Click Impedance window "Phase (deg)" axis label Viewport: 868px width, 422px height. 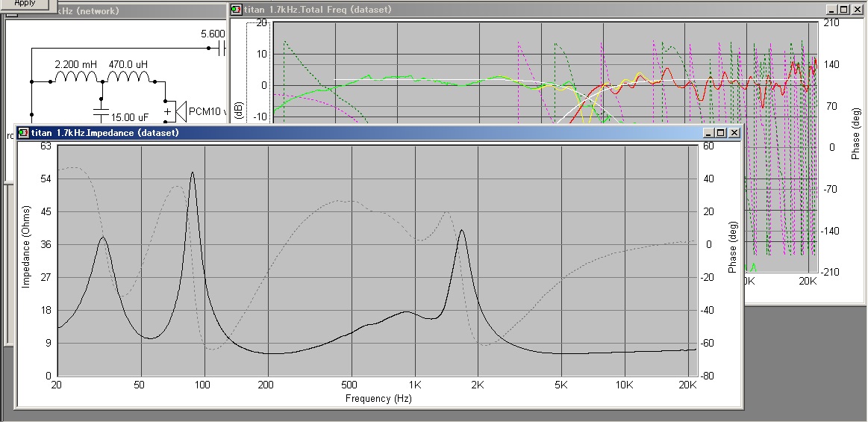pos(732,247)
